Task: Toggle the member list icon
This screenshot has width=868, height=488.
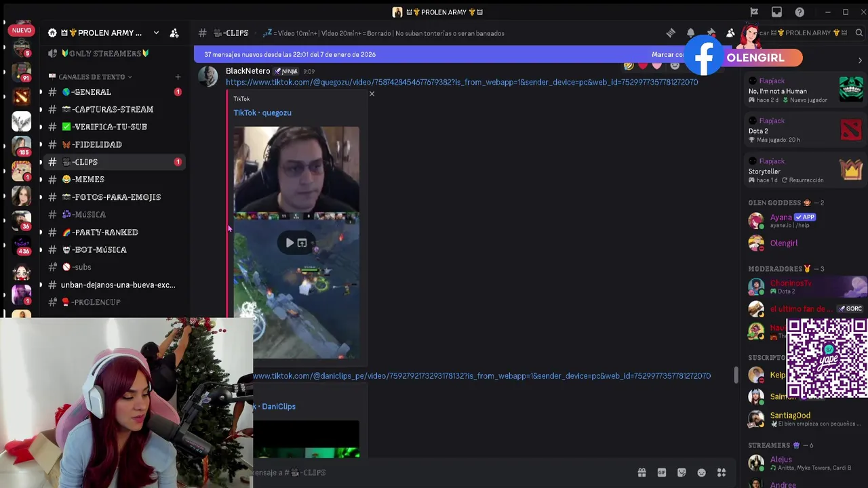Action: [x=730, y=33]
